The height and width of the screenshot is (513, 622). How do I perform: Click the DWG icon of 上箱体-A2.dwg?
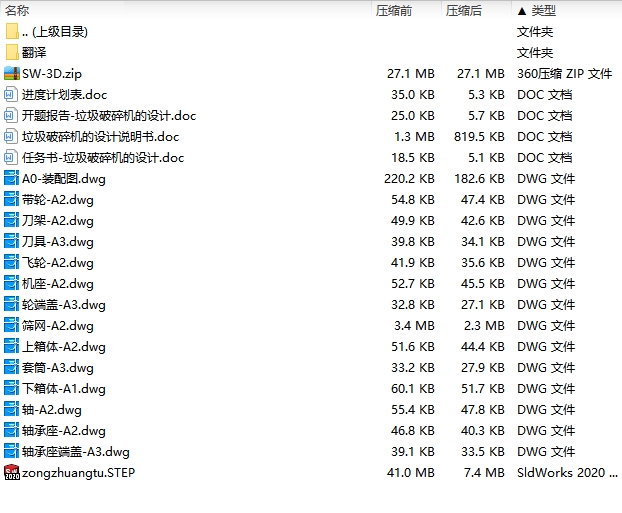pos(11,347)
